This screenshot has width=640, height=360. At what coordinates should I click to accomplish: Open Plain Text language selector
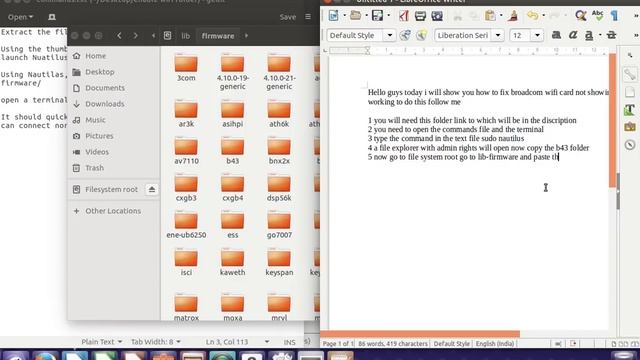(x=102, y=342)
